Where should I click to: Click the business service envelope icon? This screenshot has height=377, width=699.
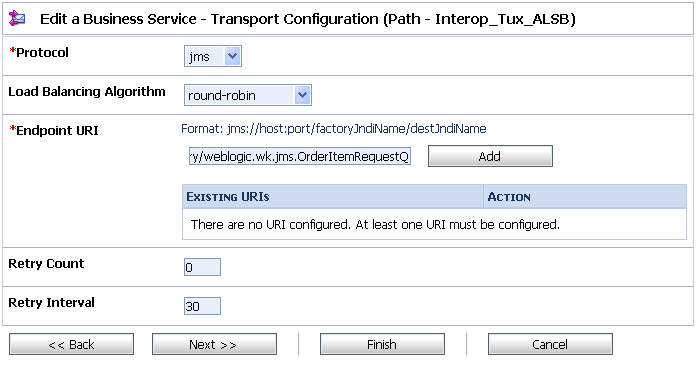(17, 19)
